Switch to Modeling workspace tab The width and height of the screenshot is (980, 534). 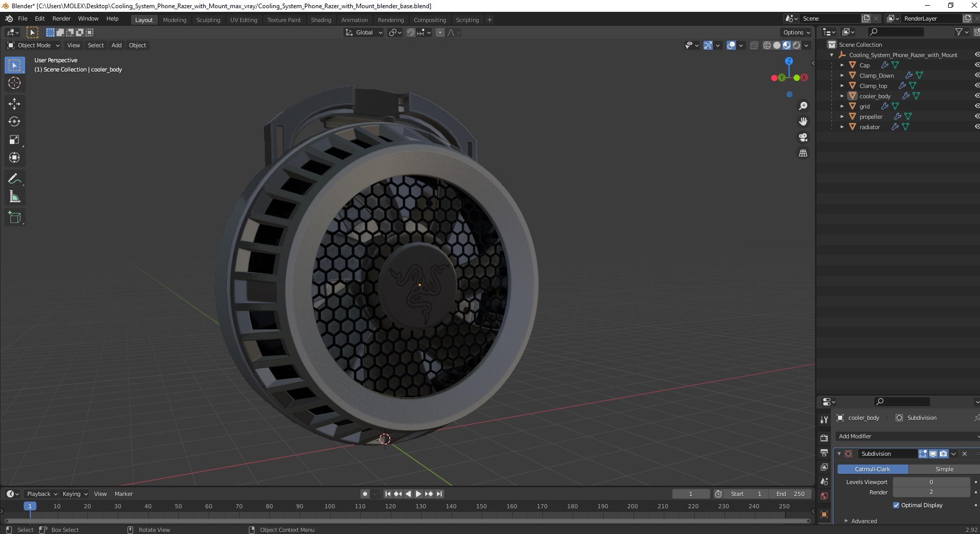(174, 20)
